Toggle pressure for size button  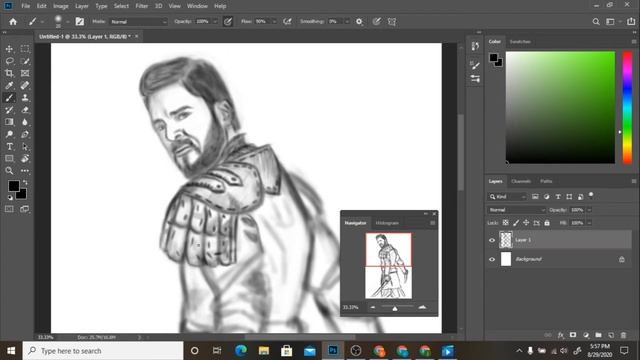click(376, 22)
